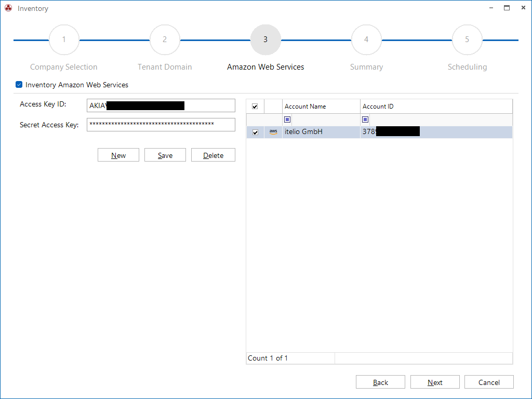Viewport: 532px width, 399px height.
Task: Go Back to the previous wizard step
Action: click(380, 382)
